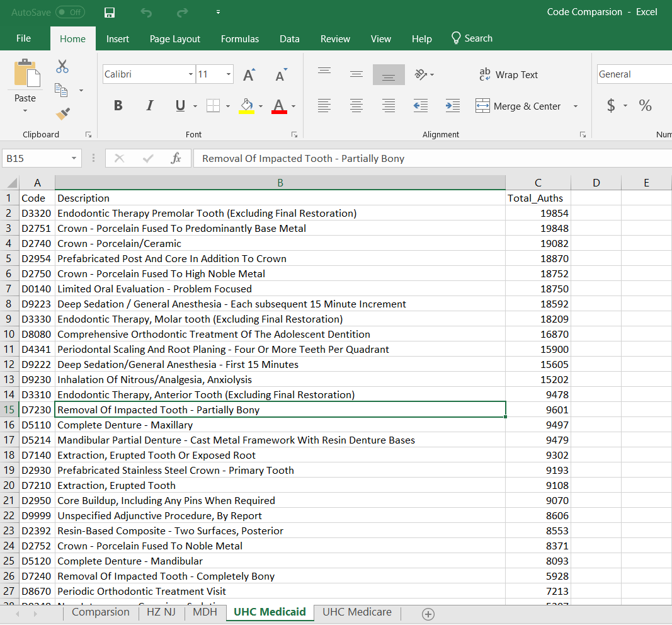Add a new worksheet with the plus button
This screenshot has width=672, height=625.
click(428, 612)
